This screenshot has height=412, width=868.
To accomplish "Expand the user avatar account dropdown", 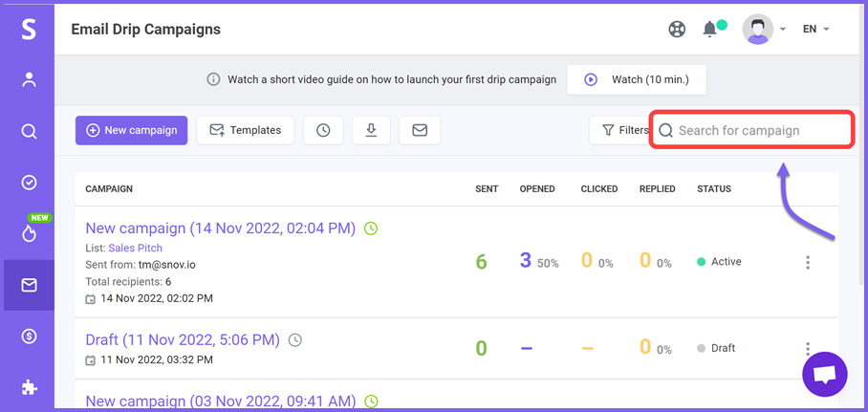I will (x=765, y=30).
